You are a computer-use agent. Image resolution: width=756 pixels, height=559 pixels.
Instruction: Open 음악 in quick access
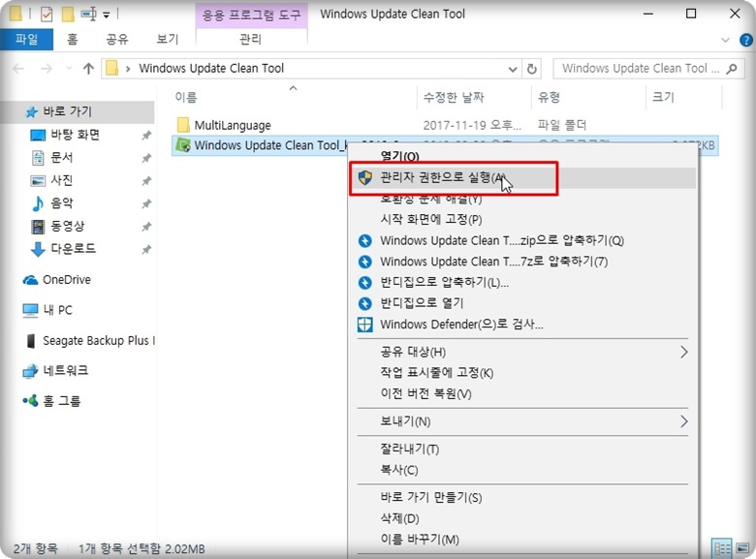tap(62, 202)
